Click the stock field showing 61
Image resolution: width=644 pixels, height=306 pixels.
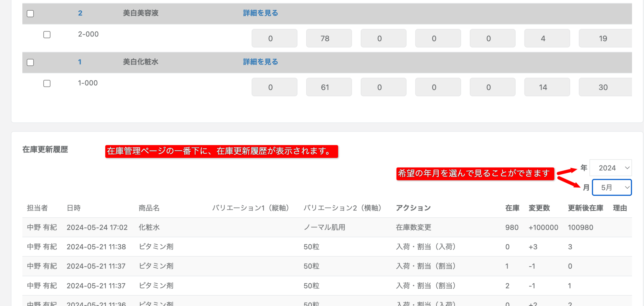click(329, 87)
